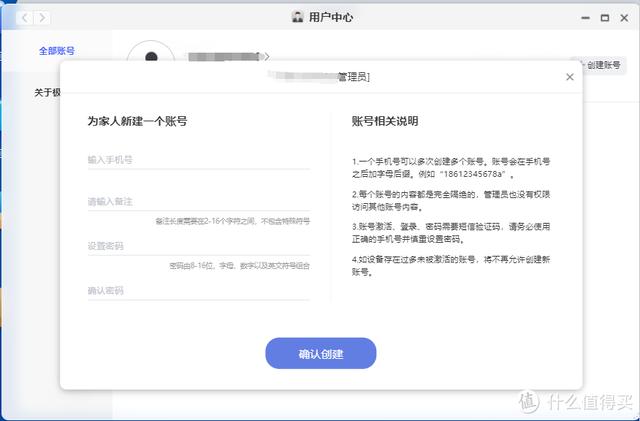Click the user avatar picture
Screen dimensions: 640x421
(x=151, y=52)
